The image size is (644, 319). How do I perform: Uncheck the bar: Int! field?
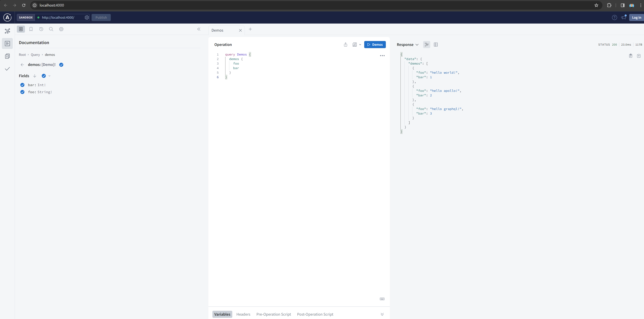(22, 85)
